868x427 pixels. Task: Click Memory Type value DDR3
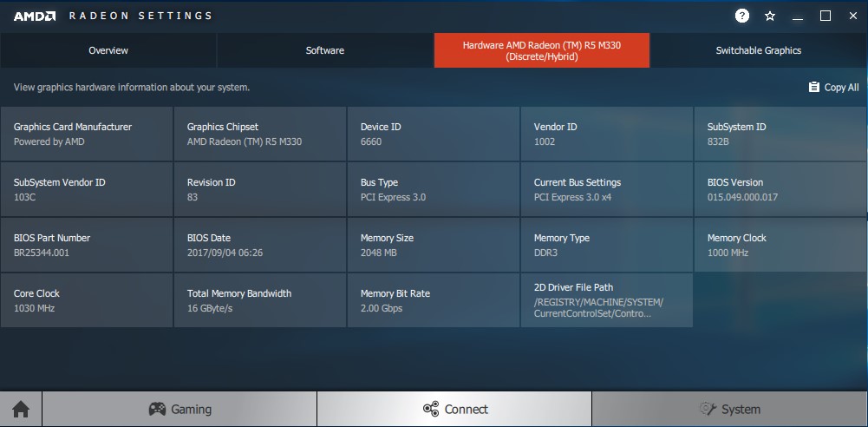[x=545, y=253]
